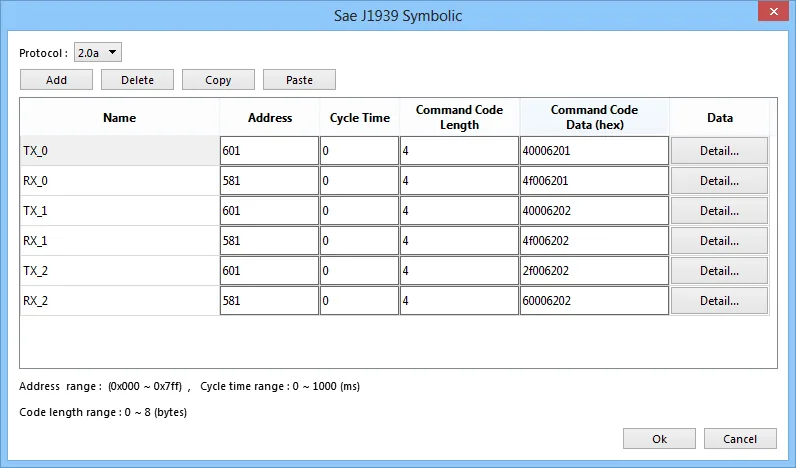Viewport: 796px width, 468px height.
Task: Select the RX_1 name cell
Action: (120, 241)
